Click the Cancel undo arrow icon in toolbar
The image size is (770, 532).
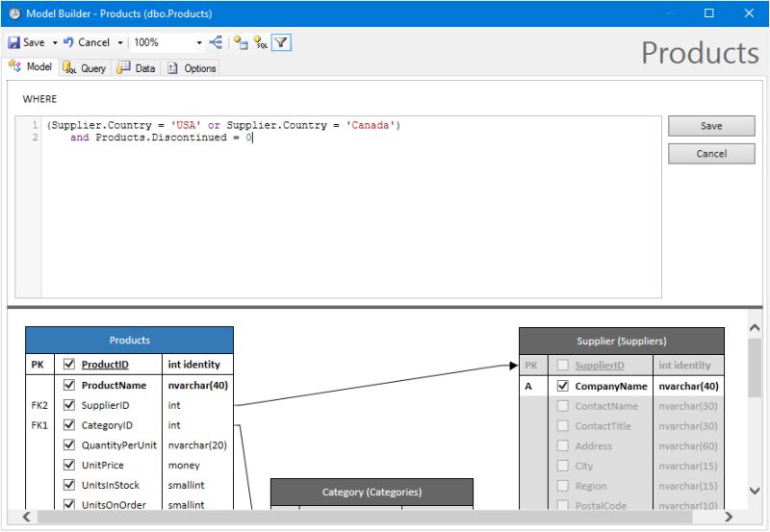(x=68, y=42)
